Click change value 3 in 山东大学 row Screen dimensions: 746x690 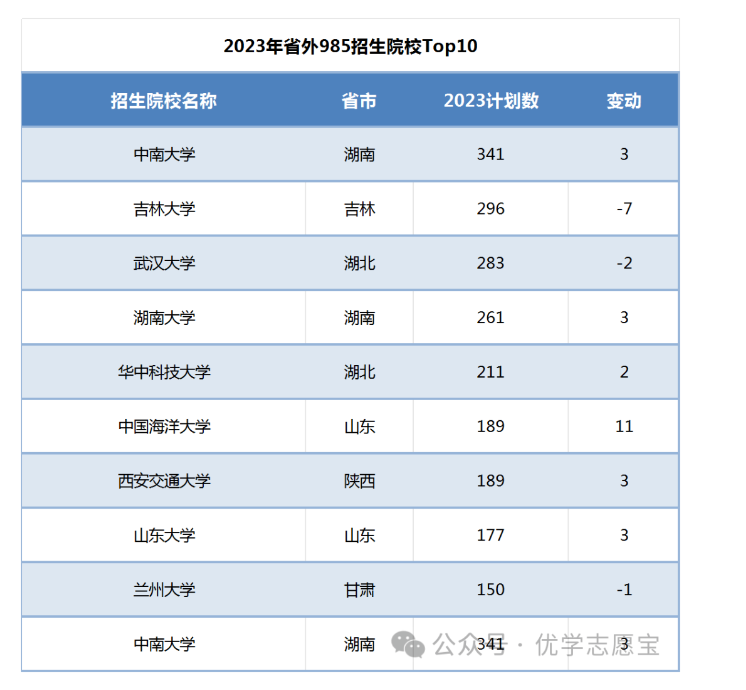(624, 535)
